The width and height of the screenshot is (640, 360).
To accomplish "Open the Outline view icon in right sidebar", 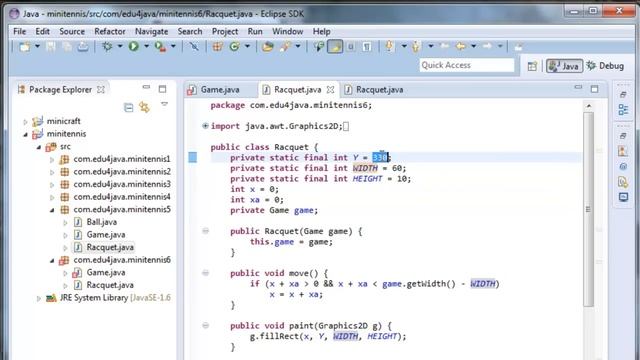I will pyautogui.click(x=623, y=110).
